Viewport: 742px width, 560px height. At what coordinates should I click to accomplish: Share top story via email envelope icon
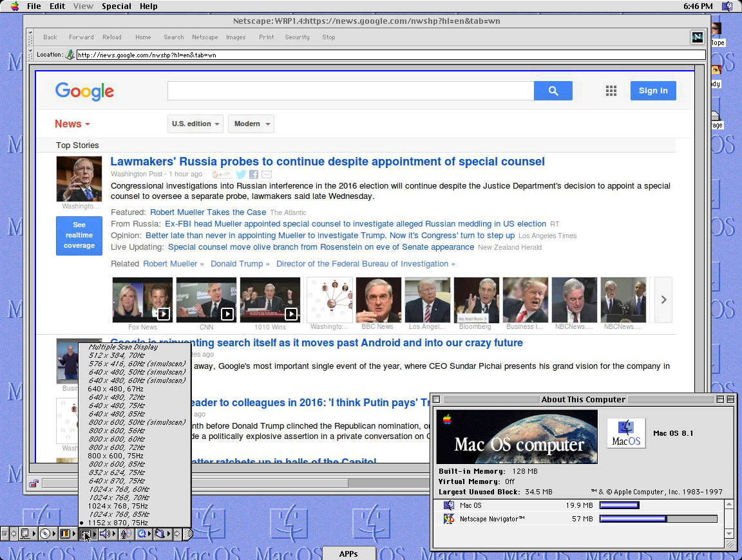[267, 174]
